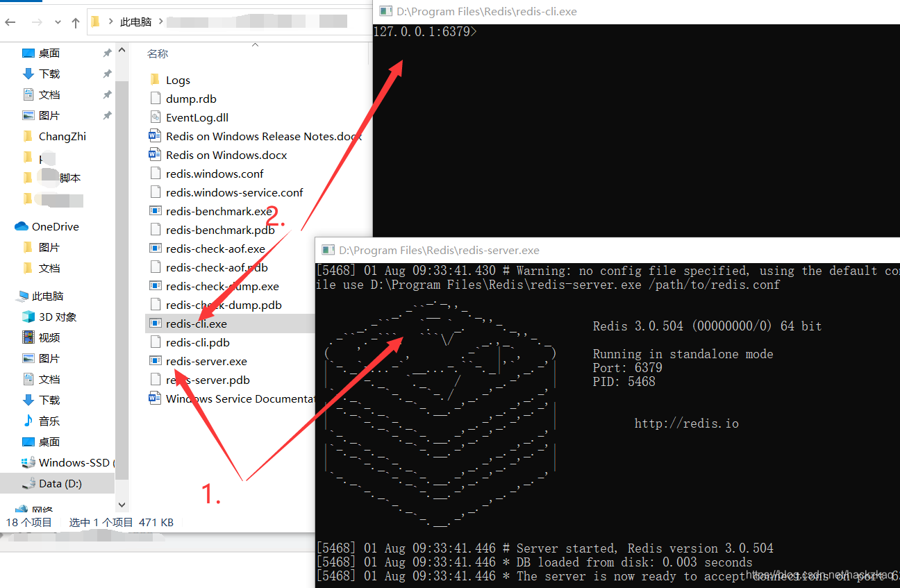Select Redis on Windows.docx file
The width and height of the screenshot is (900, 588).
(226, 155)
